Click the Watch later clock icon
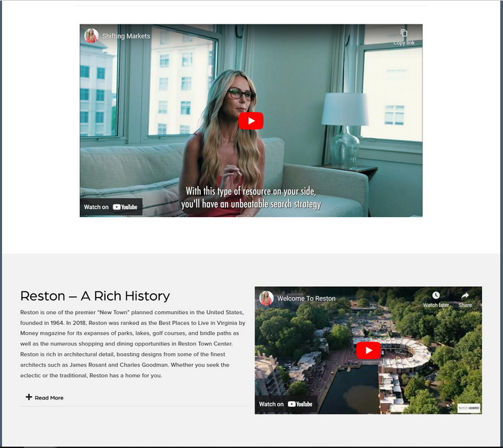The height and width of the screenshot is (448, 503). click(x=436, y=296)
